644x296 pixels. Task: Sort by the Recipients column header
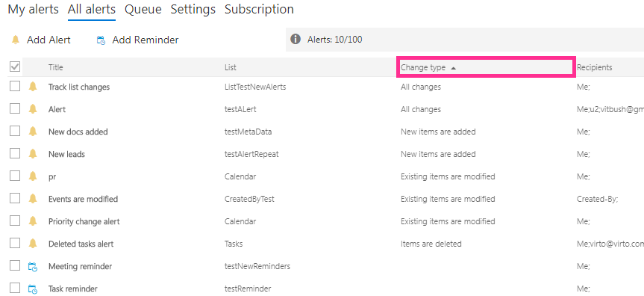pos(594,67)
